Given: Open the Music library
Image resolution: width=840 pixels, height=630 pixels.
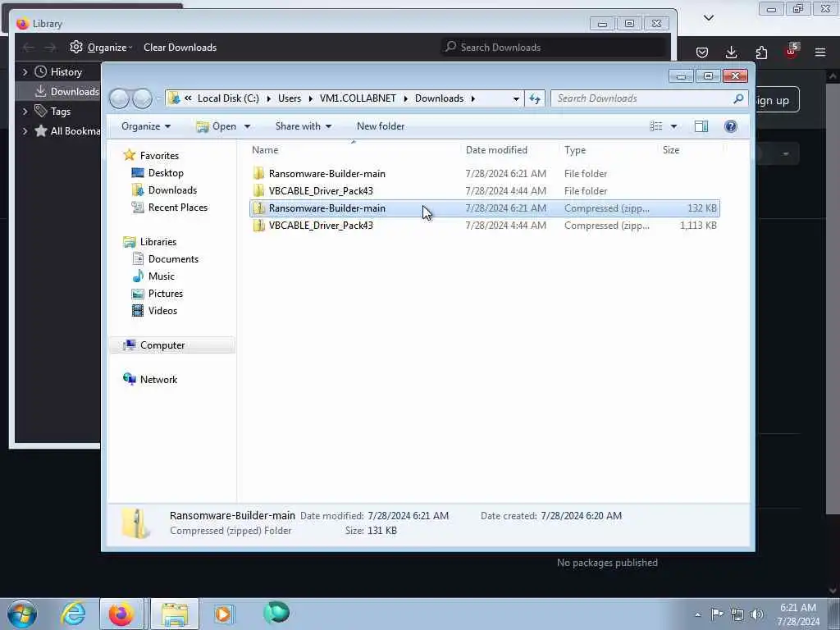Looking at the screenshot, I should click(162, 276).
